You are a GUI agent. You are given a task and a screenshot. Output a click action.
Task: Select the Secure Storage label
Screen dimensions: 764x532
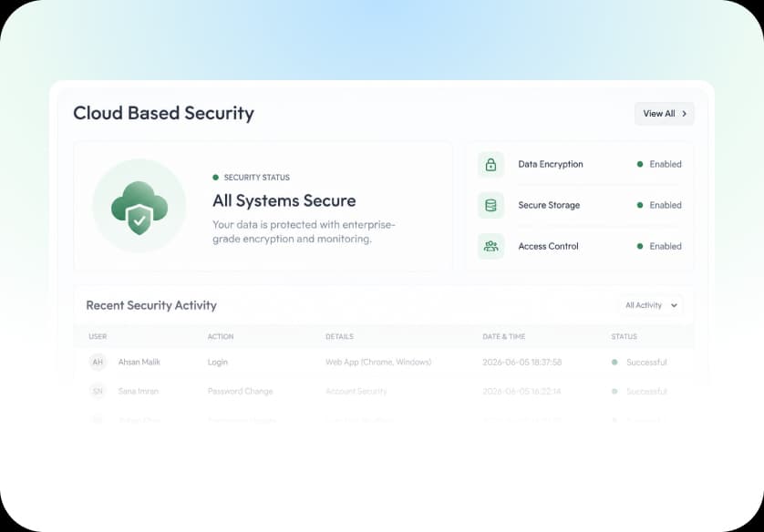549,205
